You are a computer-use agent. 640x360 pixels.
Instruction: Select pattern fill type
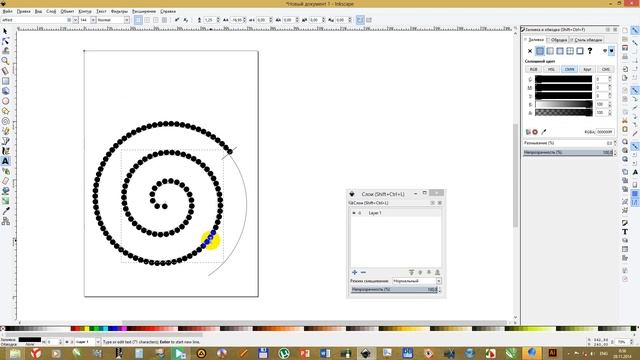point(570,51)
